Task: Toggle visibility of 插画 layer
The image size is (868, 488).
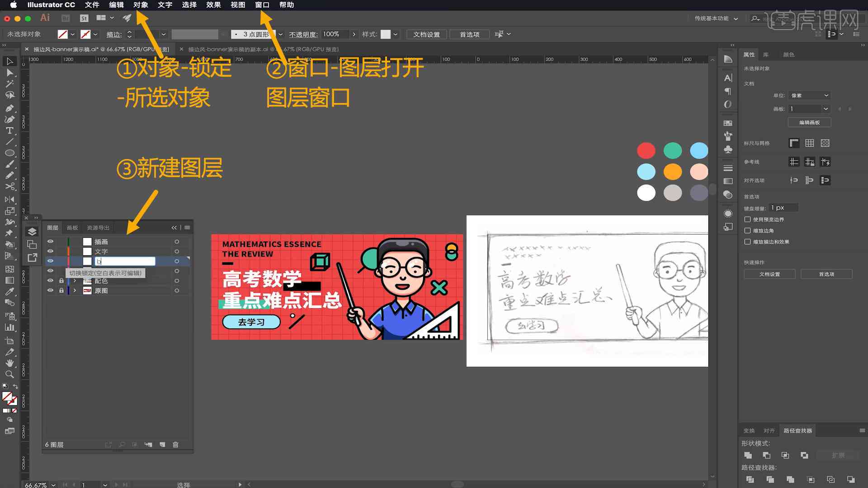Action: click(51, 241)
